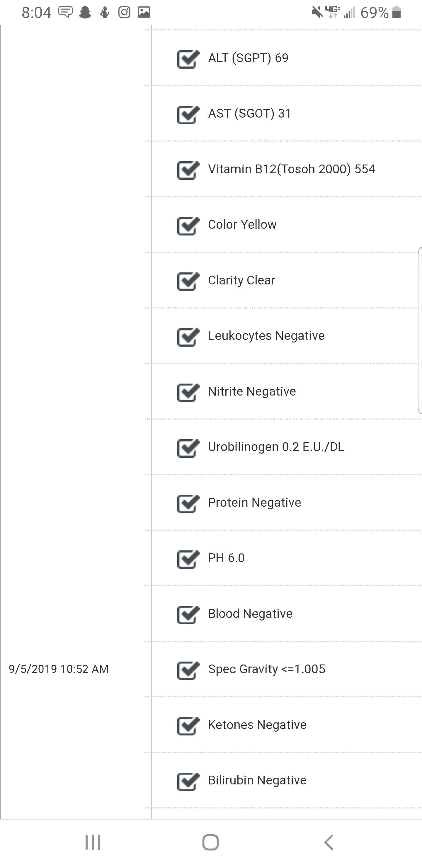Tap the 9/5/2019 10:52 AM date entry

coord(59,669)
